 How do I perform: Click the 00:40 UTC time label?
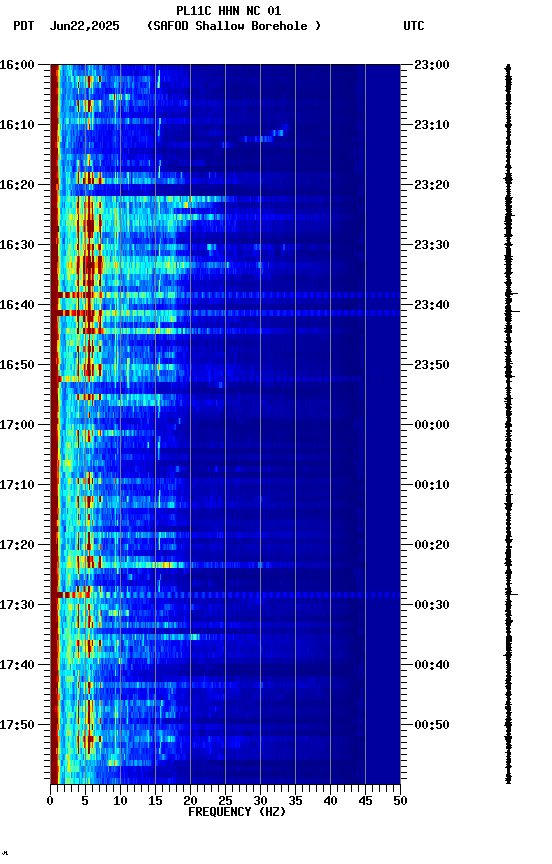[432, 666]
